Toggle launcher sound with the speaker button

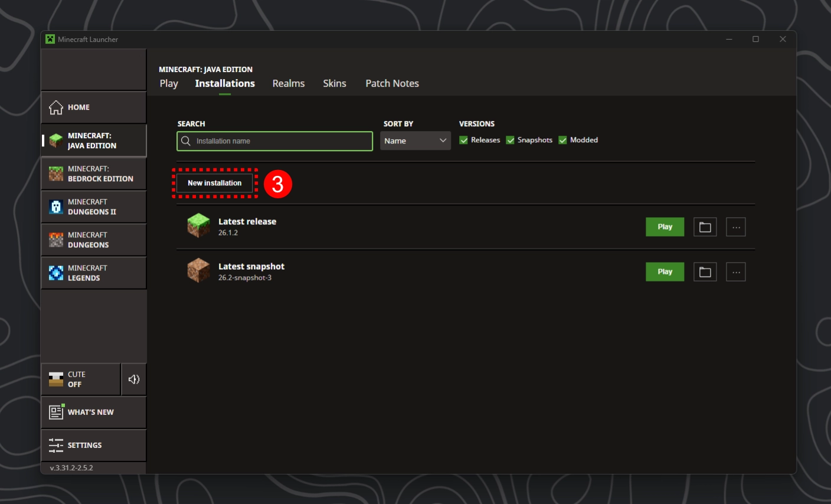[x=133, y=379]
